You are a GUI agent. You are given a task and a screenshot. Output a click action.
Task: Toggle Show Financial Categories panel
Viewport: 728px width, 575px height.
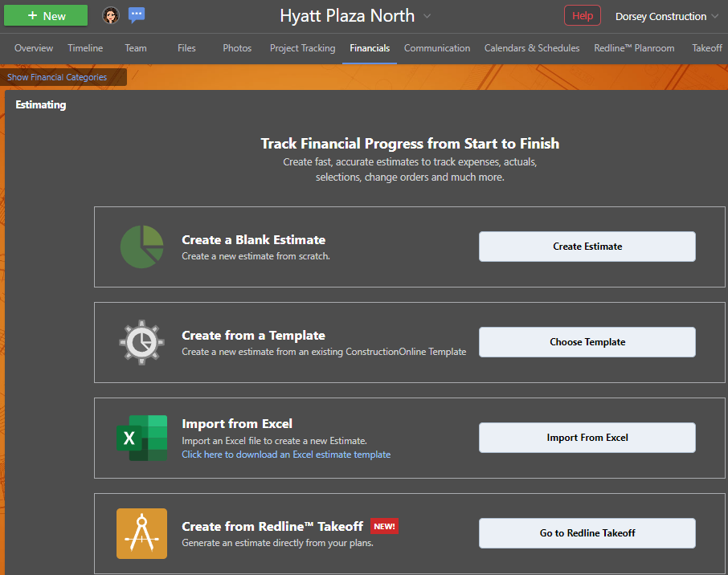(57, 78)
